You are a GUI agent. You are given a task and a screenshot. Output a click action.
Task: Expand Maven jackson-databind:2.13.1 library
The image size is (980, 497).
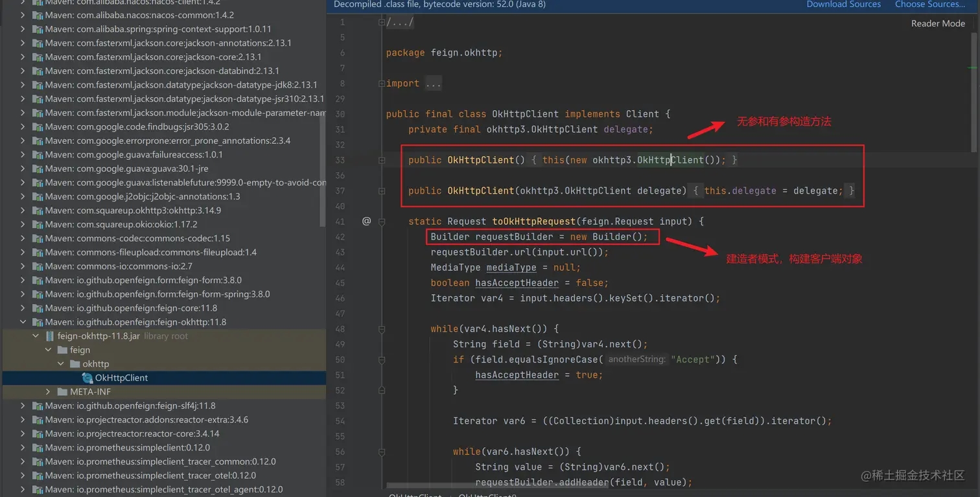click(23, 71)
